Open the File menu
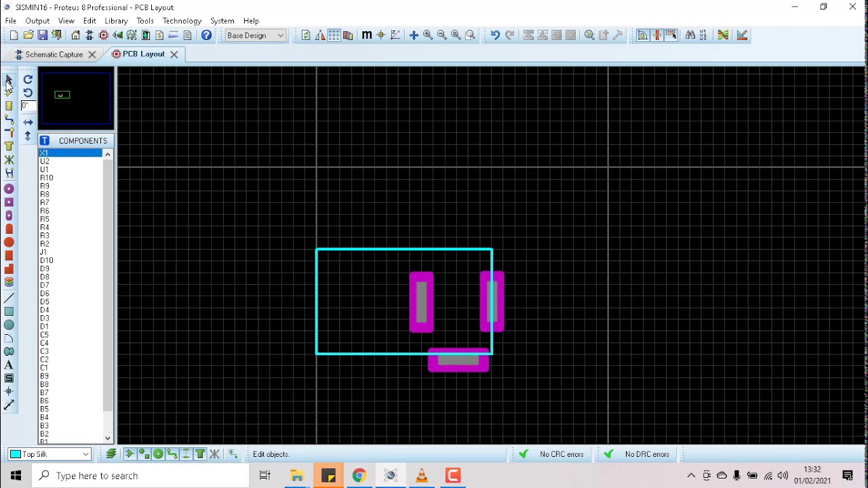868x488 pixels. pyautogui.click(x=11, y=21)
